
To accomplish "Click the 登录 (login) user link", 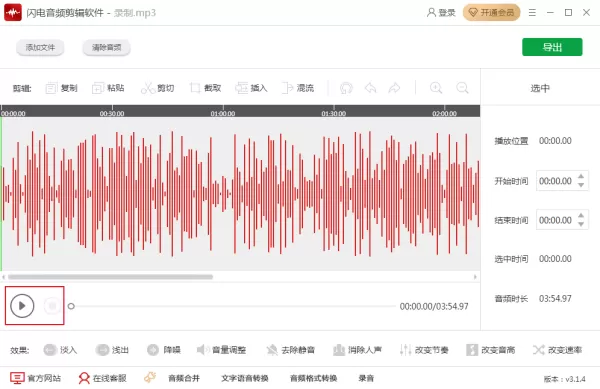I will pos(441,13).
